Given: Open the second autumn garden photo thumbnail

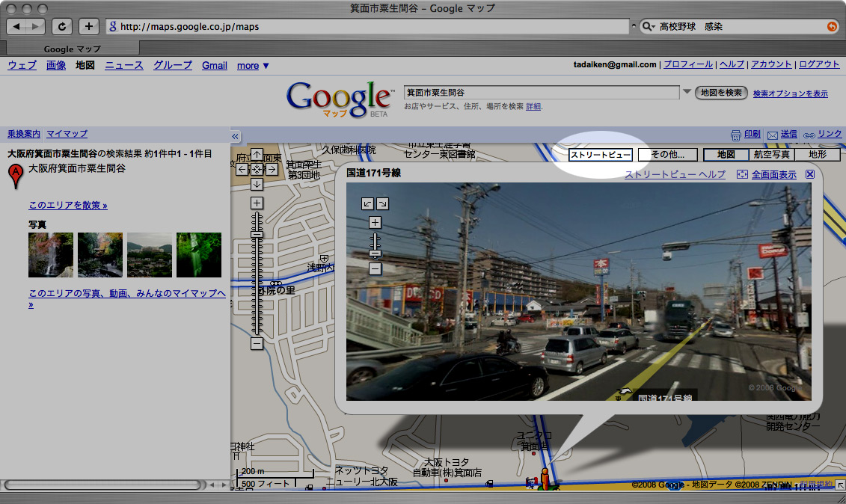Looking at the screenshot, I should pos(100,255).
